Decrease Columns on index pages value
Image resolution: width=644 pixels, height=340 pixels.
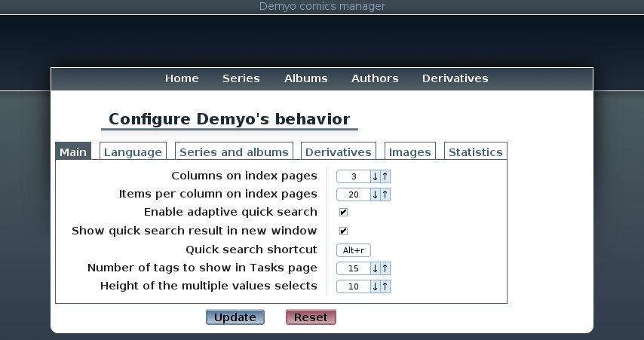click(x=375, y=176)
